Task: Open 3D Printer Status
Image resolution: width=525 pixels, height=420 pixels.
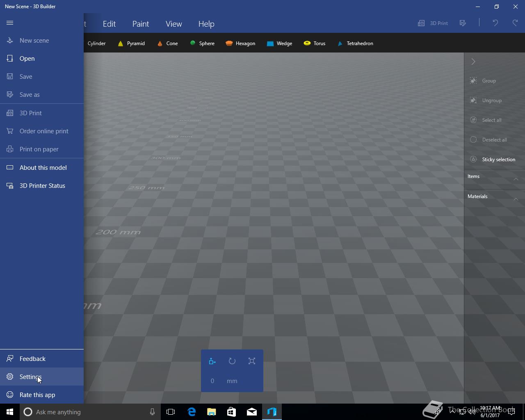Action: click(42, 185)
